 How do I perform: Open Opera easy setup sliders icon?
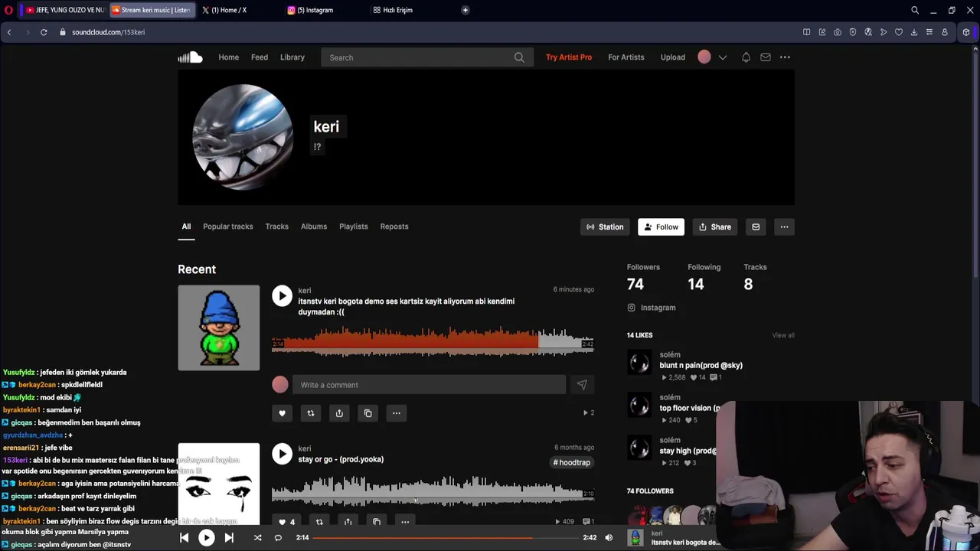(x=929, y=32)
